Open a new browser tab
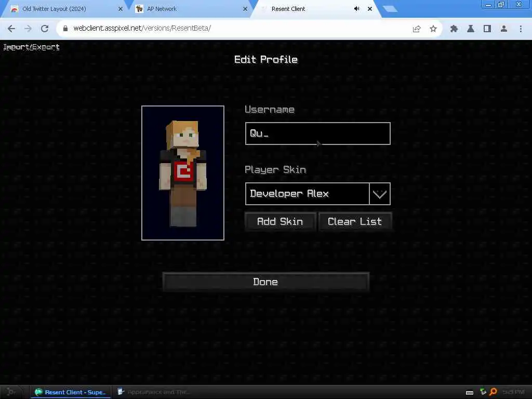 (x=390, y=9)
